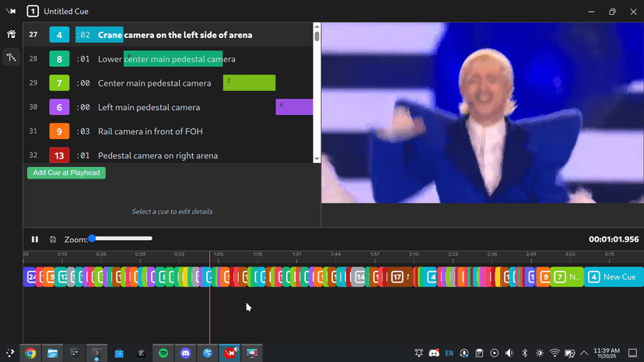Click the red camera 13 badge
This screenshot has width=644, height=362.
pyautogui.click(x=60, y=155)
